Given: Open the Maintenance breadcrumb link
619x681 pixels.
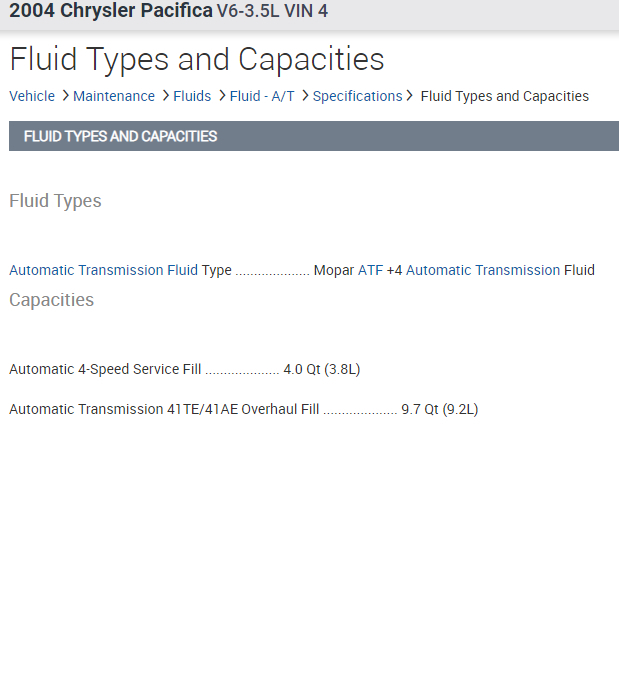Looking at the screenshot, I should (x=114, y=97).
